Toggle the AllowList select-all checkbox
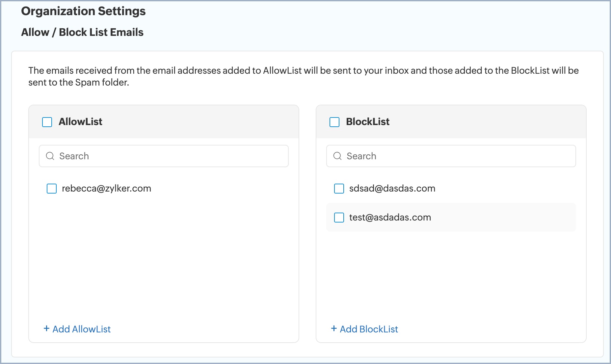Image resolution: width=611 pixels, height=364 pixels. coord(47,122)
